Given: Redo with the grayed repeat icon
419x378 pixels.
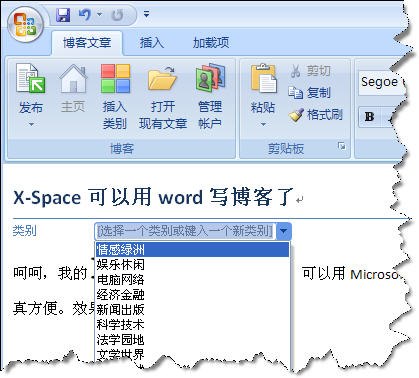Looking at the screenshot, I should 117,15.
